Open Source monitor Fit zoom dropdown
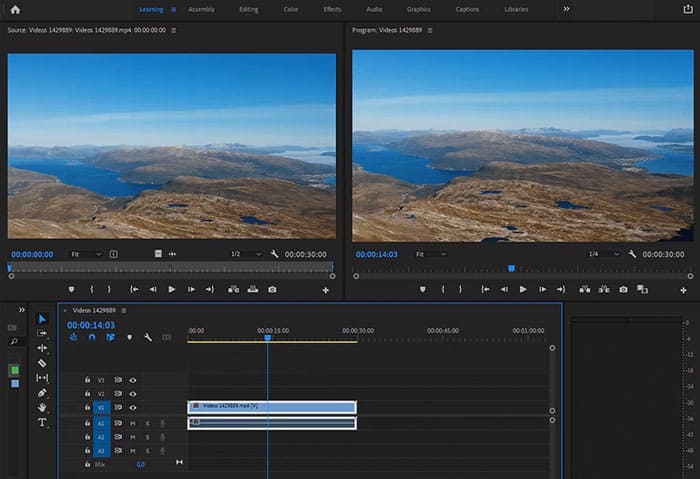This screenshot has width=700, height=479. 86,254
